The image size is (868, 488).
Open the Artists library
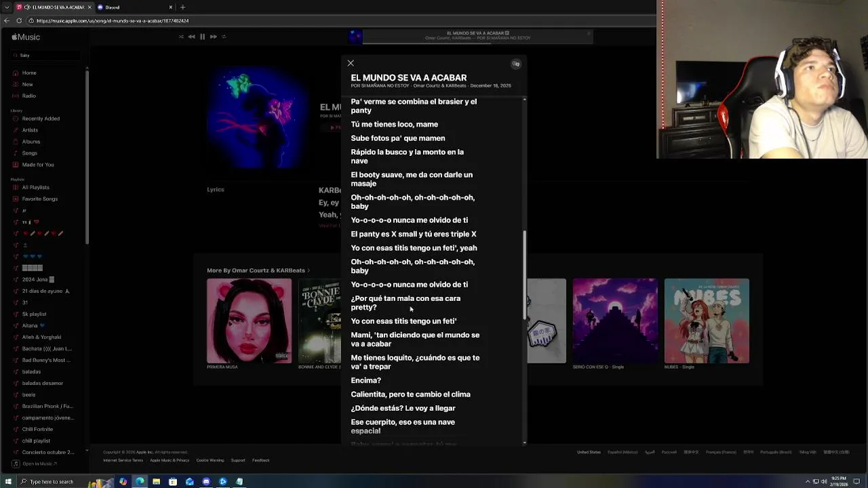pyautogui.click(x=30, y=130)
